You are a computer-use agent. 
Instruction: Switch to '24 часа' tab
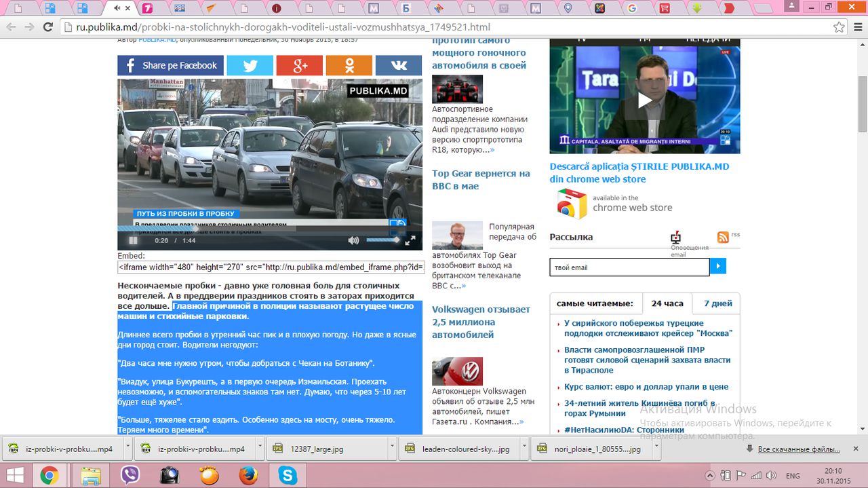667,303
